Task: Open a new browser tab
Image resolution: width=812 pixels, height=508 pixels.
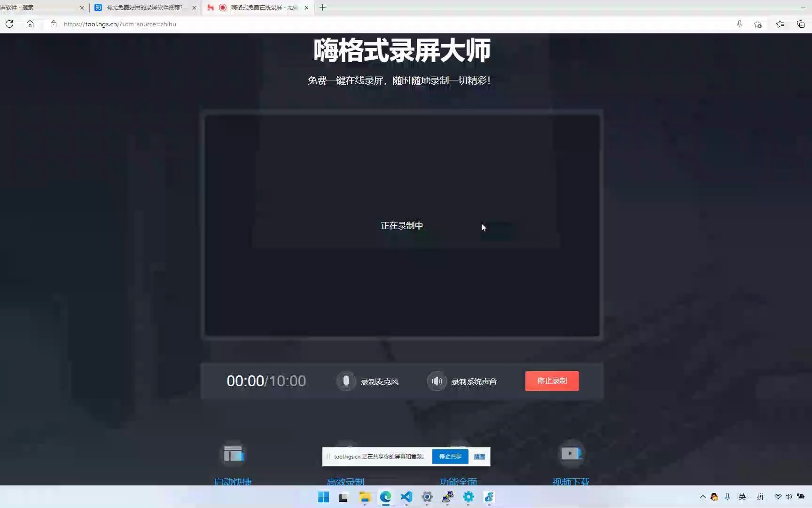Action: [323, 8]
